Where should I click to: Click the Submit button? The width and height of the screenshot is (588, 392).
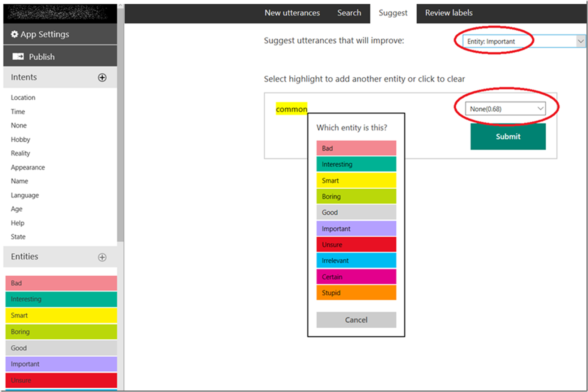[x=508, y=137]
